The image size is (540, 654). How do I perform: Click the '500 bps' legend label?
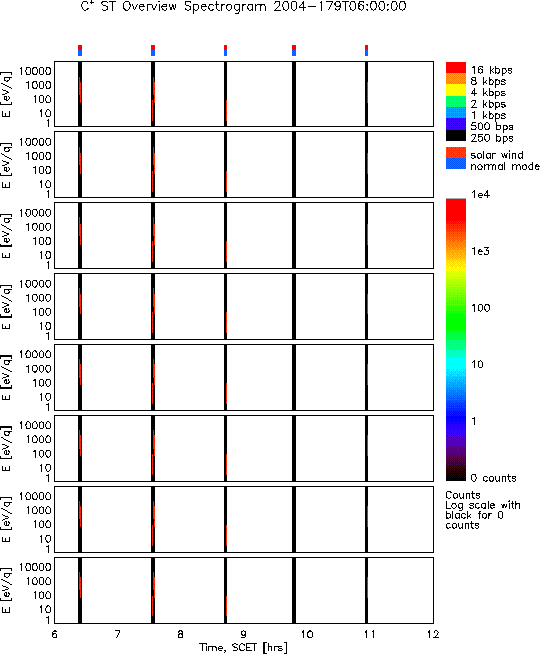pyautogui.click(x=492, y=126)
